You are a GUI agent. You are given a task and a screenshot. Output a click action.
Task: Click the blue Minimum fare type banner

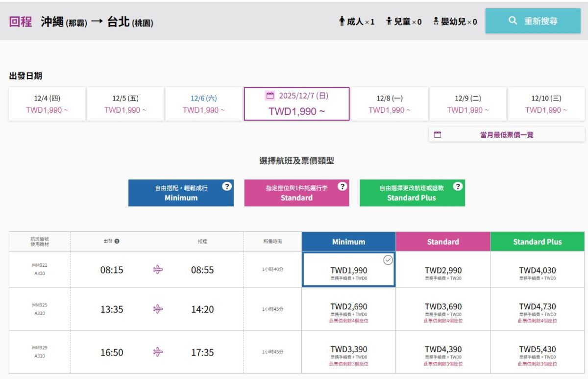click(181, 193)
